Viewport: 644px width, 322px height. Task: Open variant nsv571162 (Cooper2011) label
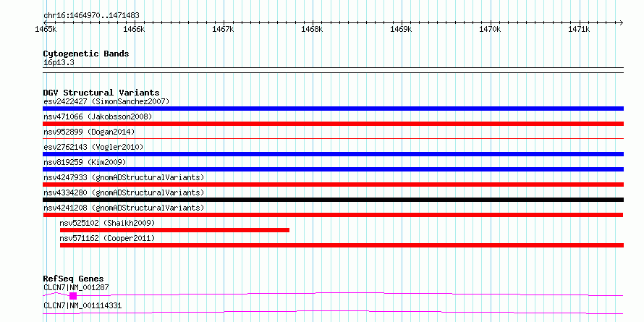click(x=107, y=238)
